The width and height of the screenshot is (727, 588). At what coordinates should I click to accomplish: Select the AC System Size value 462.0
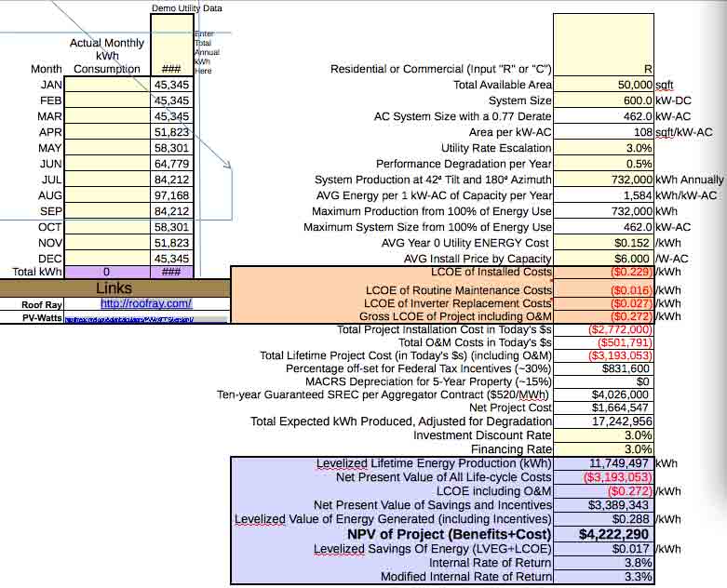pos(603,116)
